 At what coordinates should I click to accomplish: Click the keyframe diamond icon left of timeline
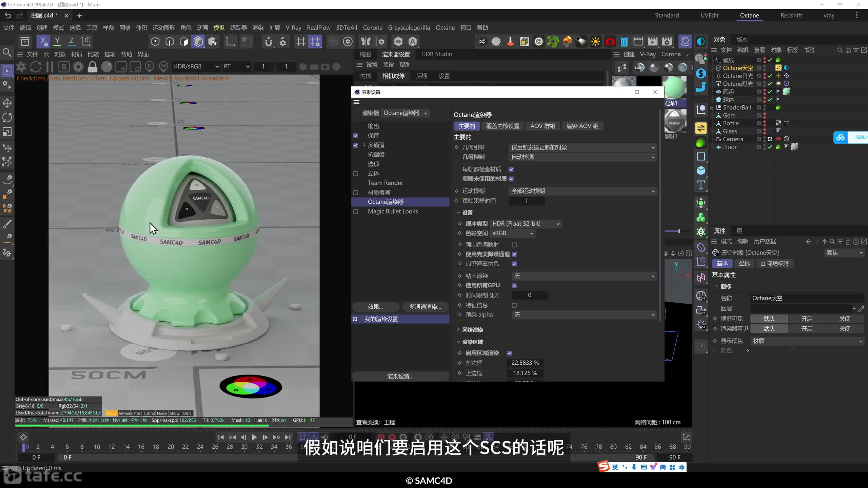pyautogui.click(x=23, y=437)
